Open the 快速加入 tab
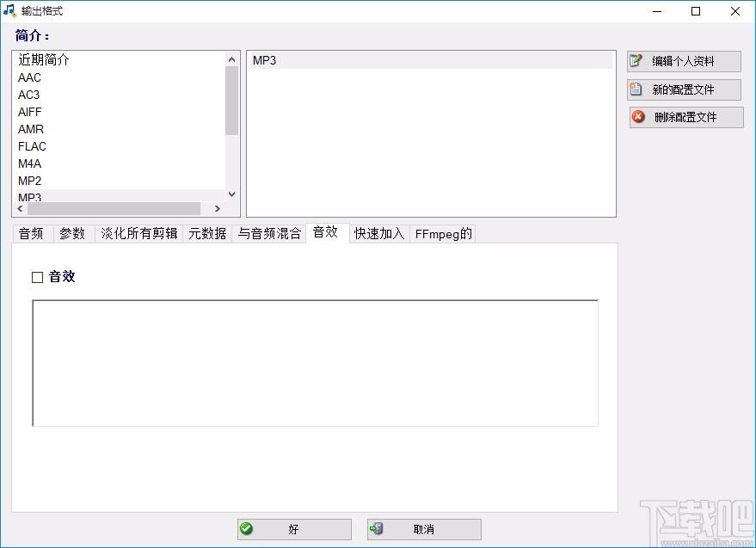 [379, 234]
